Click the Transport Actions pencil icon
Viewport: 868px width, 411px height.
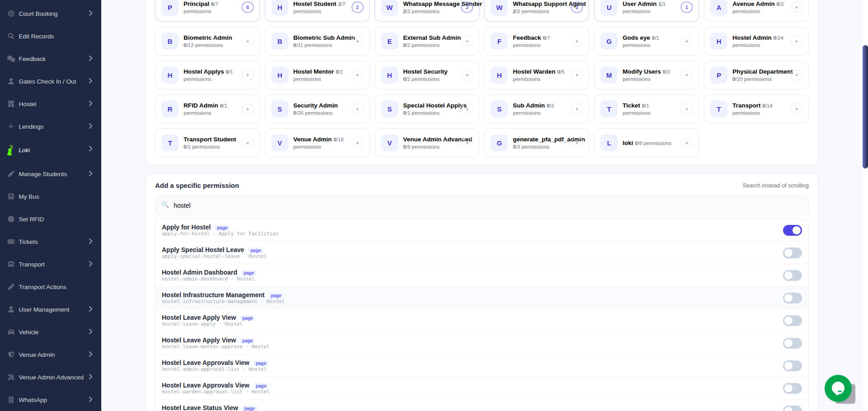point(11,287)
